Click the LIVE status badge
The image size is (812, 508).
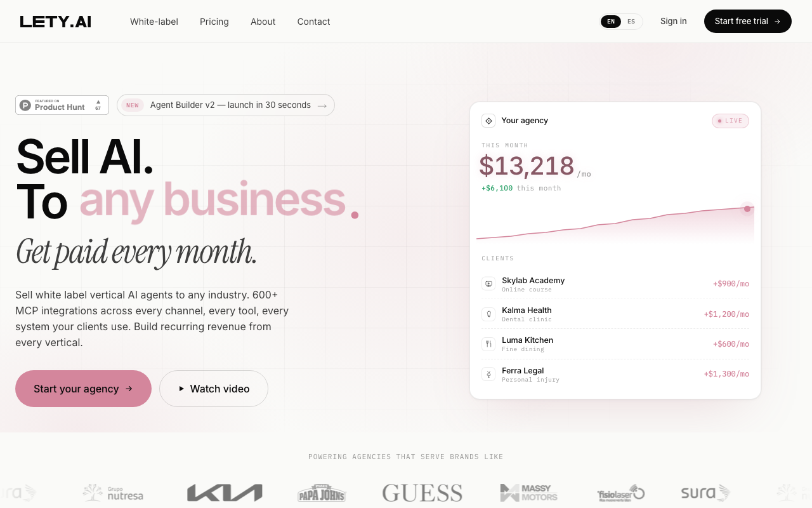pos(730,121)
